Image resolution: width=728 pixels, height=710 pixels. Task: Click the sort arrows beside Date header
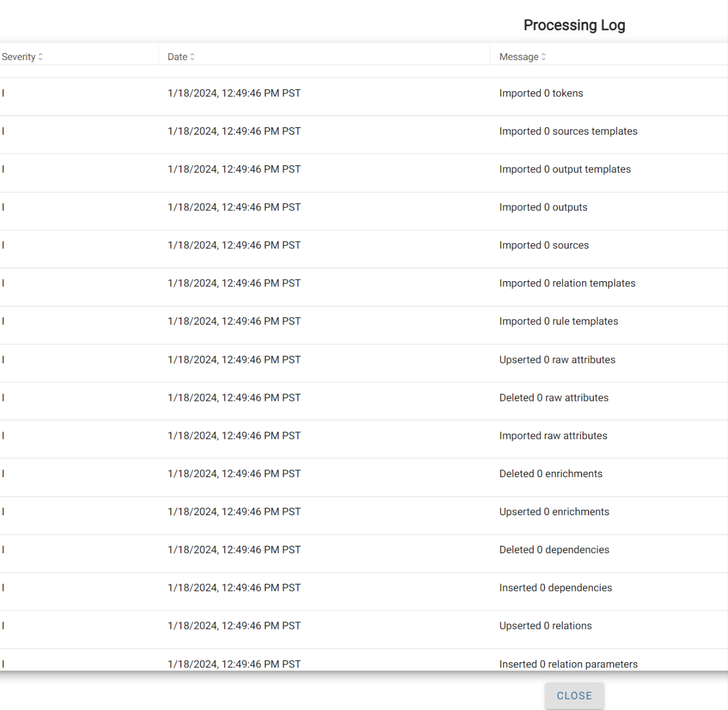(x=193, y=57)
